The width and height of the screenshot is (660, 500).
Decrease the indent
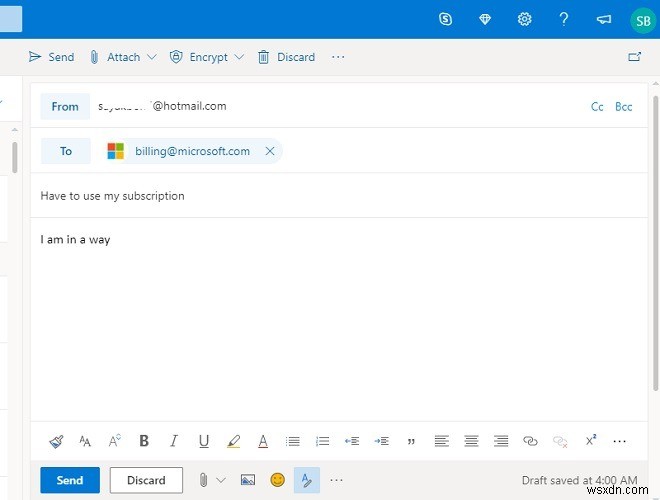pyautogui.click(x=352, y=441)
